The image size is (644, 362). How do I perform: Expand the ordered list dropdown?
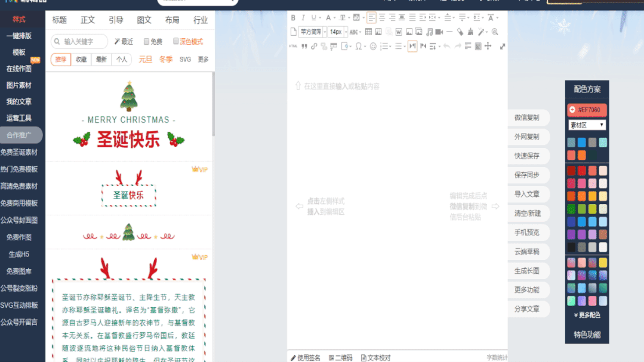[390, 47]
